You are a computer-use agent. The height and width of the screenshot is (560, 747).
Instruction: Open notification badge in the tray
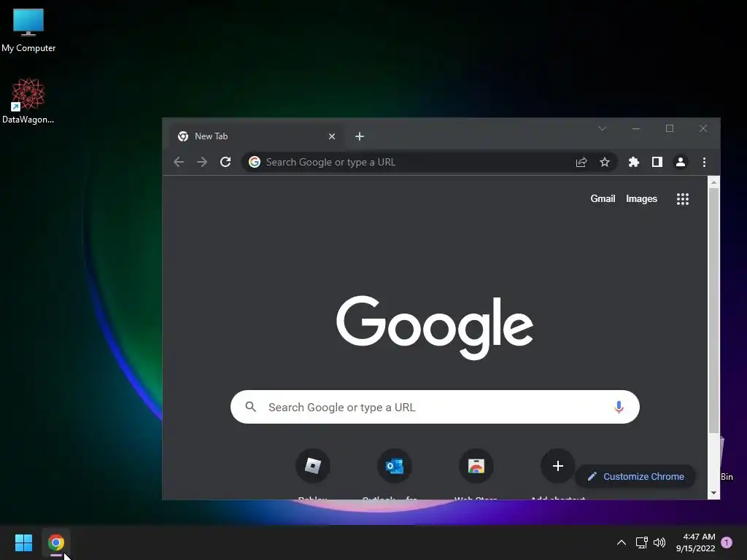pos(727,542)
